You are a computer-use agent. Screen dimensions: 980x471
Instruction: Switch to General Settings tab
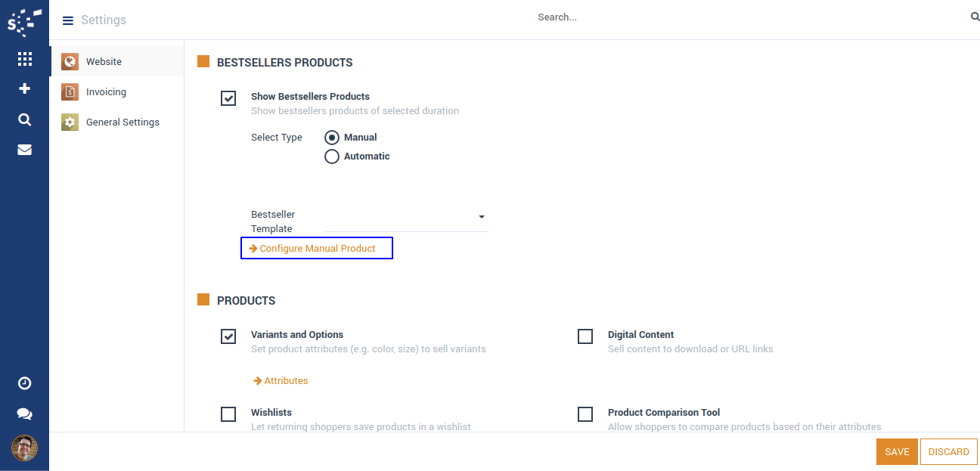(x=122, y=122)
